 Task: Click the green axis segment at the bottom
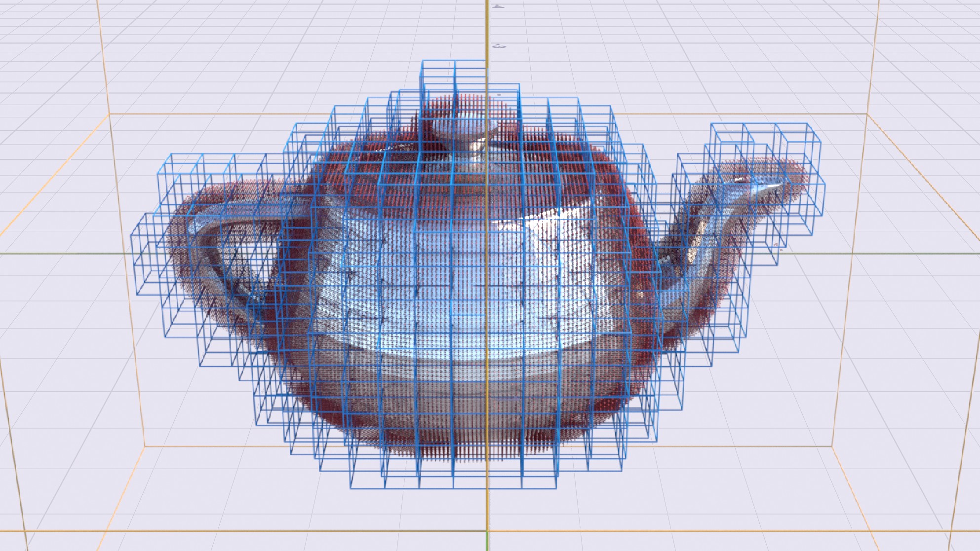point(487,541)
